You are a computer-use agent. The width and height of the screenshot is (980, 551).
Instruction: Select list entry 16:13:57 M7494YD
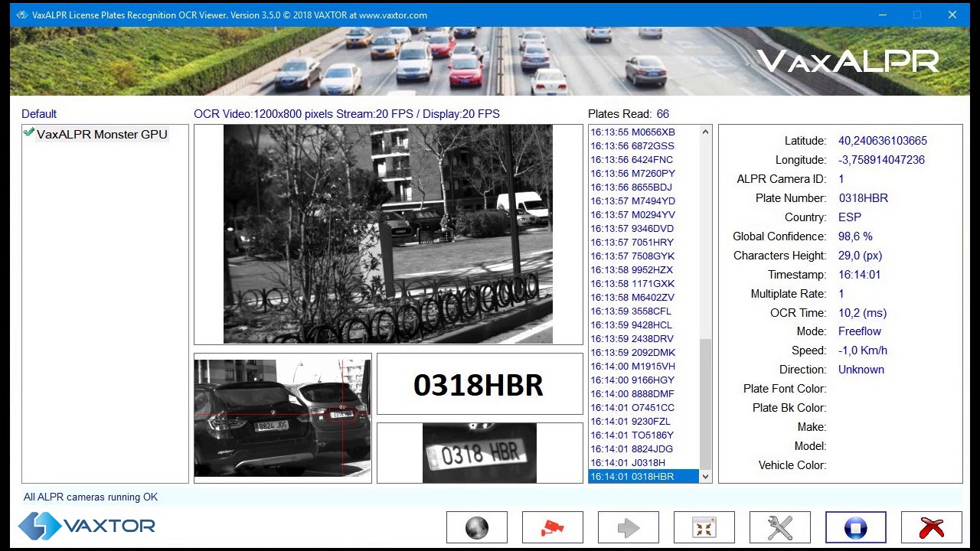click(644, 201)
